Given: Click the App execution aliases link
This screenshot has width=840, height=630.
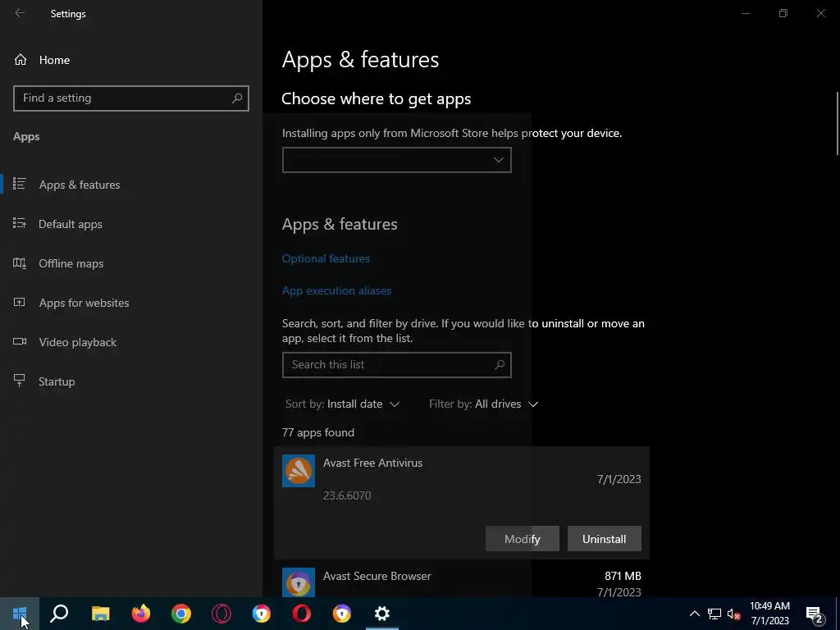Looking at the screenshot, I should pyautogui.click(x=336, y=291).
